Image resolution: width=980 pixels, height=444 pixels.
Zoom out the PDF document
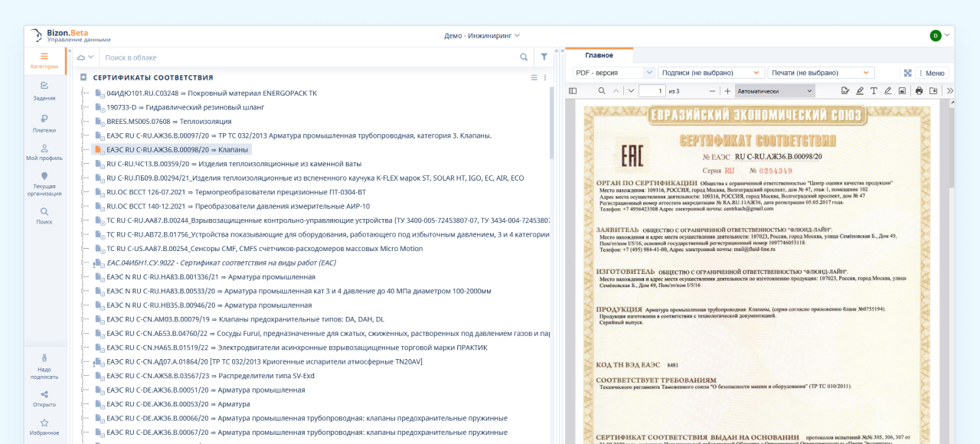coord(711,91)
